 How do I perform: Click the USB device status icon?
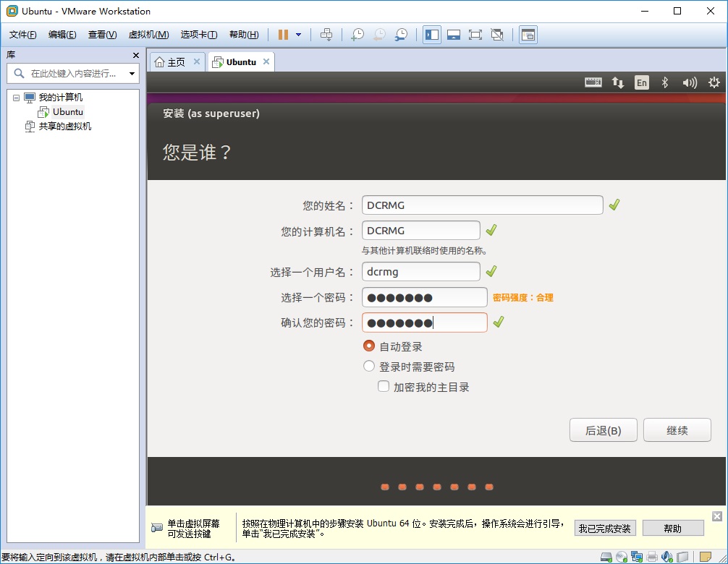[682, 557]
